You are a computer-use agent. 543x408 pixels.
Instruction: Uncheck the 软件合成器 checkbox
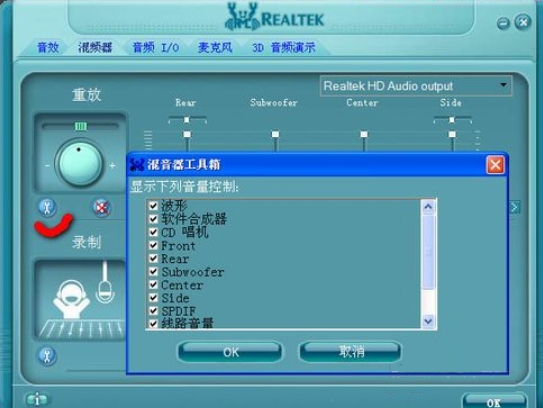pyautogui.click(x=153, y=219)
